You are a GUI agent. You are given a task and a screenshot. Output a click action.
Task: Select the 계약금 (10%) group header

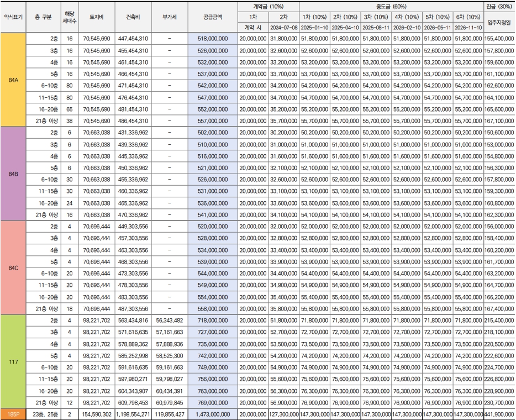click(x=268, y=7)
